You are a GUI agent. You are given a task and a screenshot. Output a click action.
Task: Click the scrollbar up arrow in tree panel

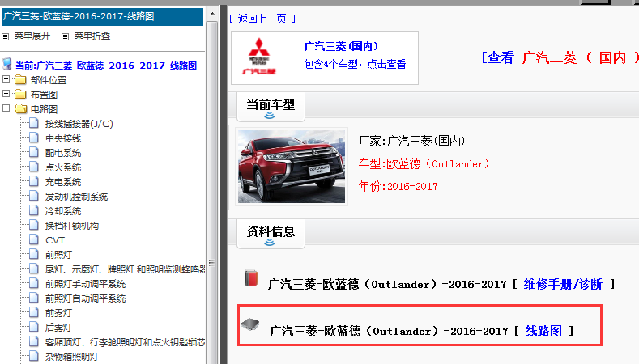(x=212, y=14)
